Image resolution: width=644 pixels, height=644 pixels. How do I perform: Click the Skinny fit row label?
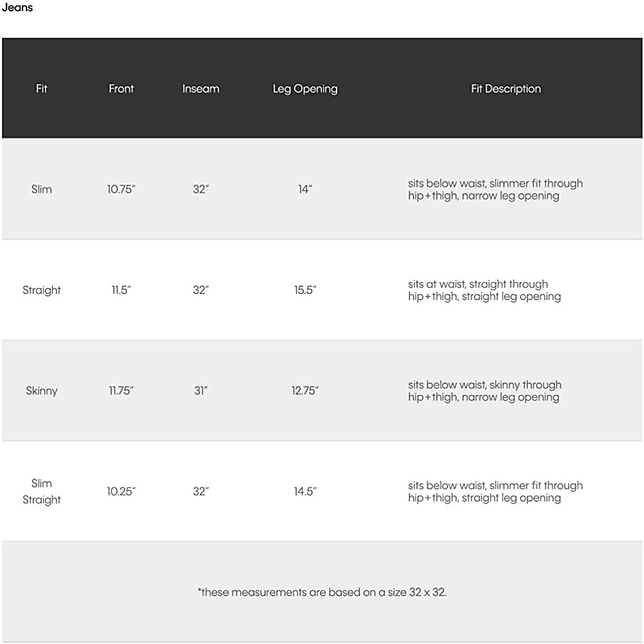[x=41, y=391]
